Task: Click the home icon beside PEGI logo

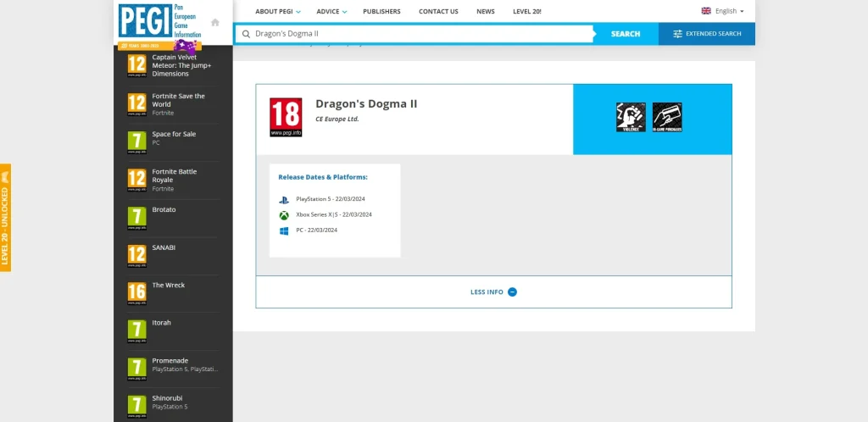Action: click(x=215, y=23)
